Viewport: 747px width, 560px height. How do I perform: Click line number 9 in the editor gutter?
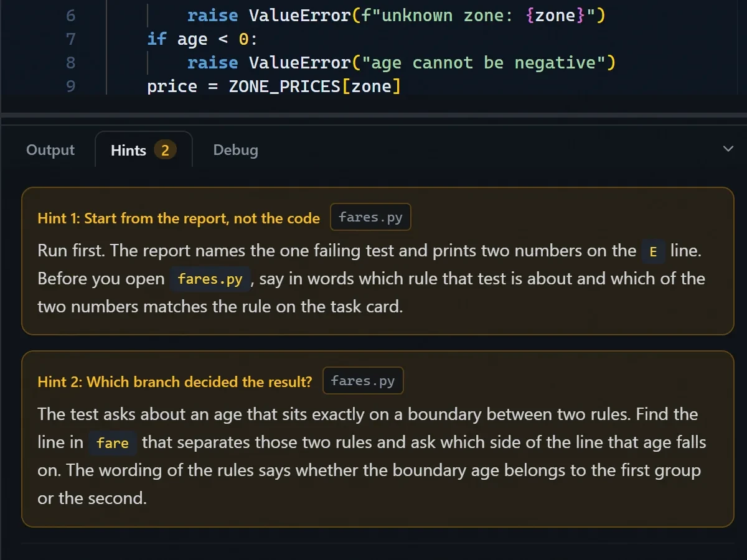(70, 86)
